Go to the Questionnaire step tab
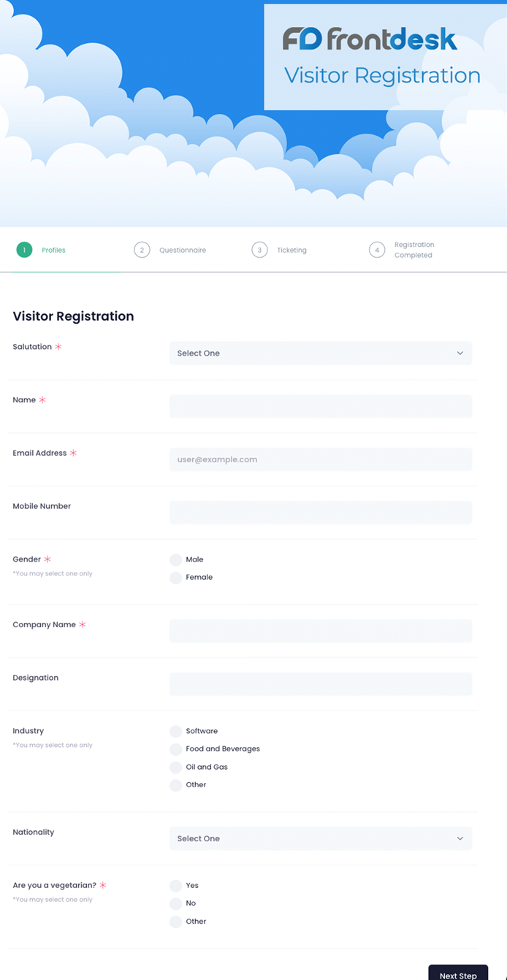Screen dimensions: 507x980 point(183,250)
